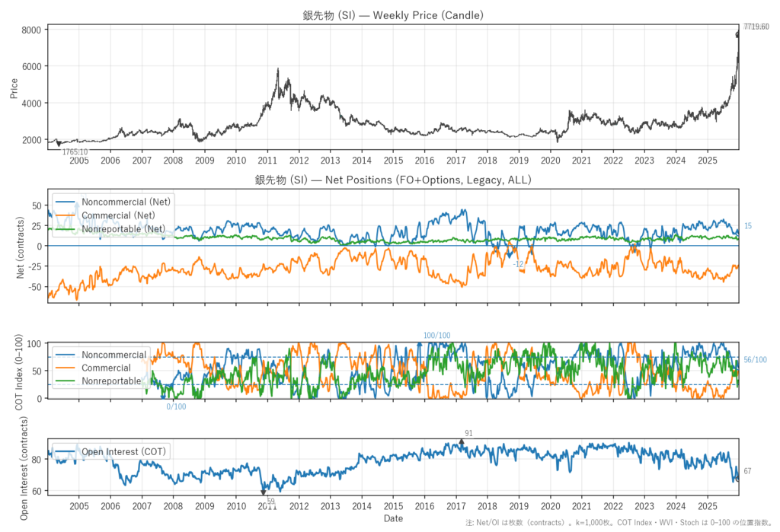Click the -12 annotation in Net Positions

click(518, 264)
